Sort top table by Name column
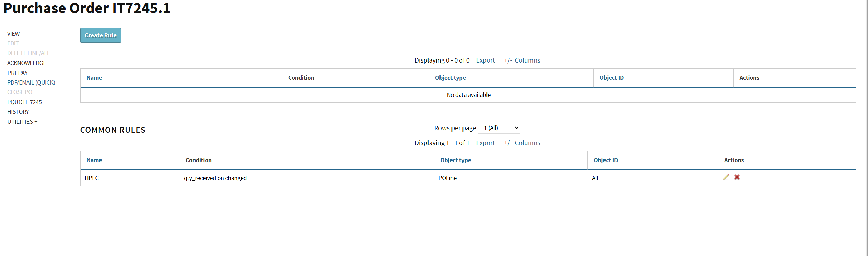 pos(94,78)
